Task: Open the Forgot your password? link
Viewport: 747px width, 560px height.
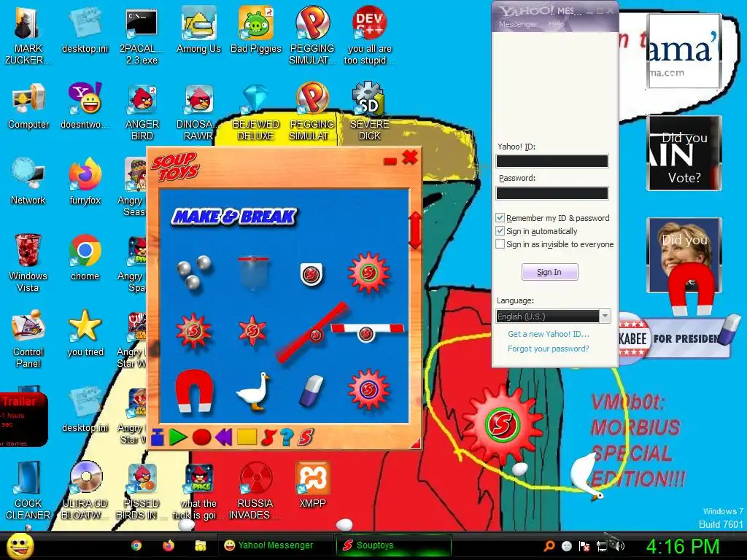Action: click(x=549, y=349)
